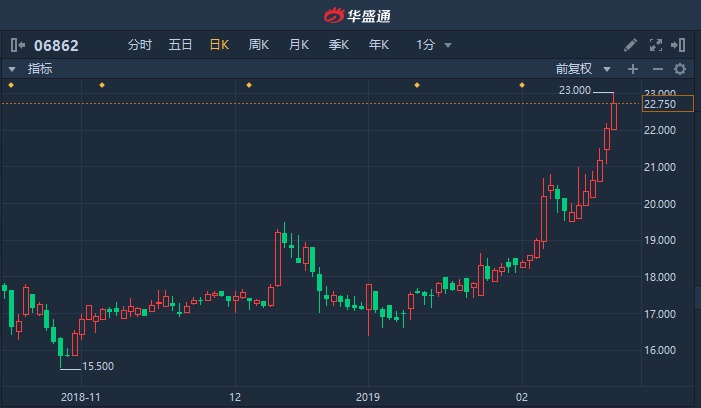This screenshot has width=701, height=408.
Task: Select the 月K monthly candlestick tab
Action: click(x=299, y=45)
